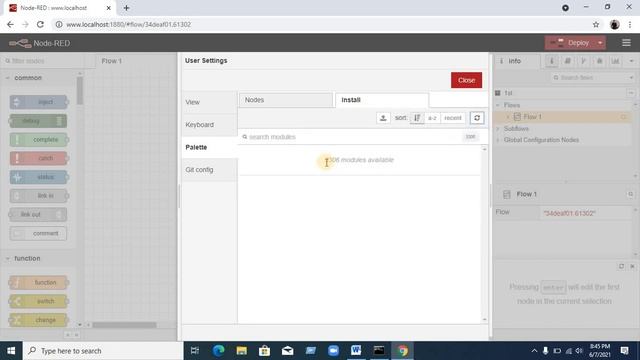
Task: Open File Explorer from taskbar
Action: [x=241, y=351]
